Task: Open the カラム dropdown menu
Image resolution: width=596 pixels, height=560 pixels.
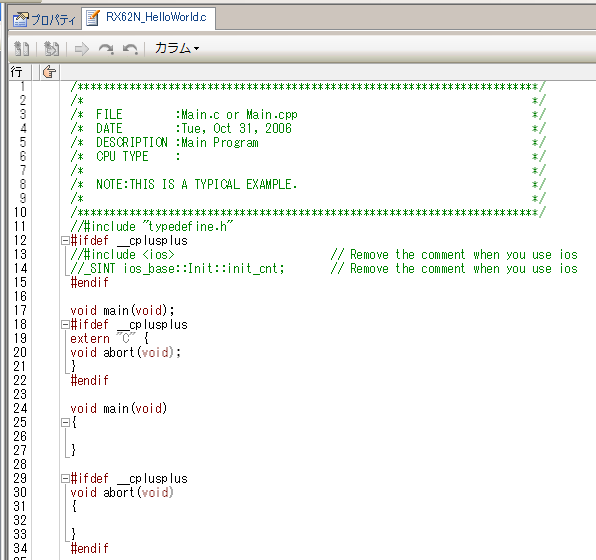Action: (177, 48)
